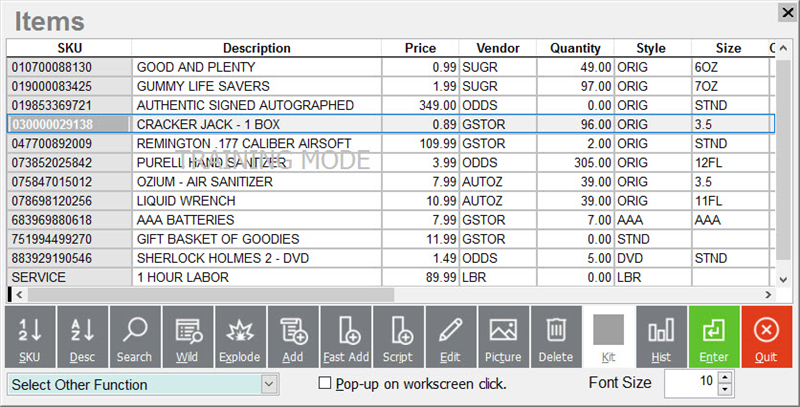Open Select Other Function dropdown
This screenshot has height=407, width=800.
click(270, 384)
